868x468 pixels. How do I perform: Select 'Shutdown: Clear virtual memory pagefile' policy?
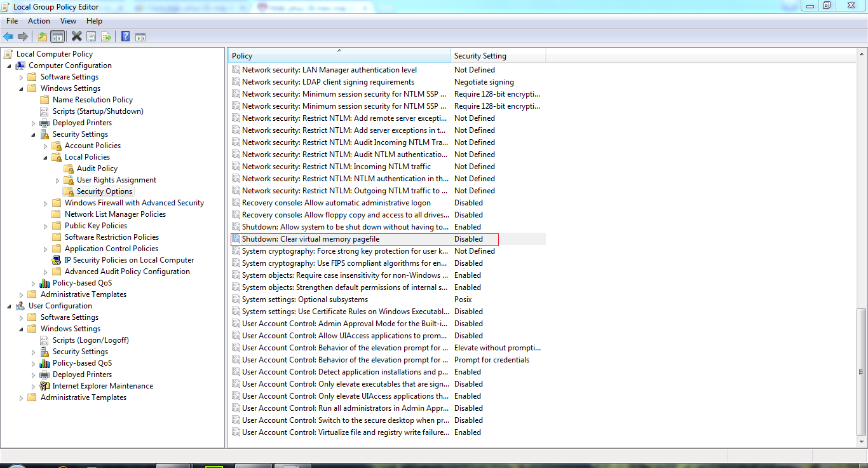[x=310, y=239]
